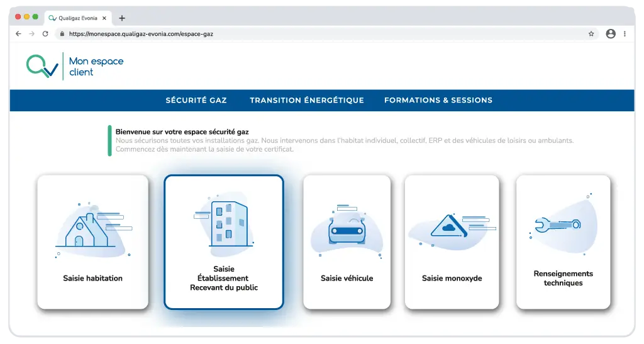Open the SÉCURITÉ GAZ menu
The height and width of the screenshot is (344, 644).
coord(196,100)
